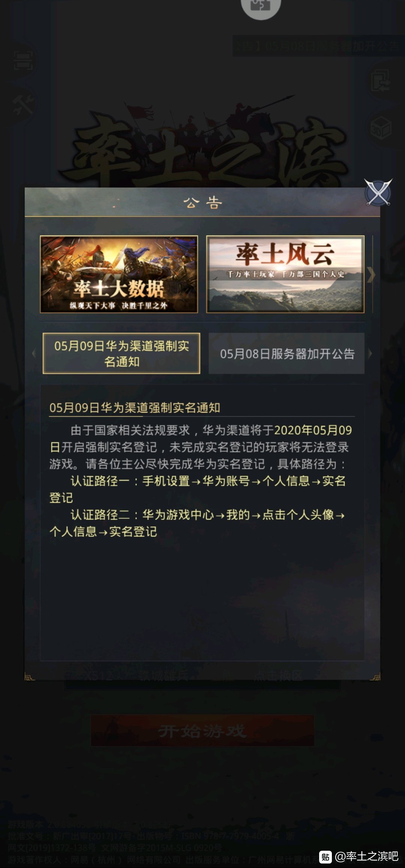Open the 率土风云 banner
Screen dimensions: 405x868
click(x=285, y=274)
